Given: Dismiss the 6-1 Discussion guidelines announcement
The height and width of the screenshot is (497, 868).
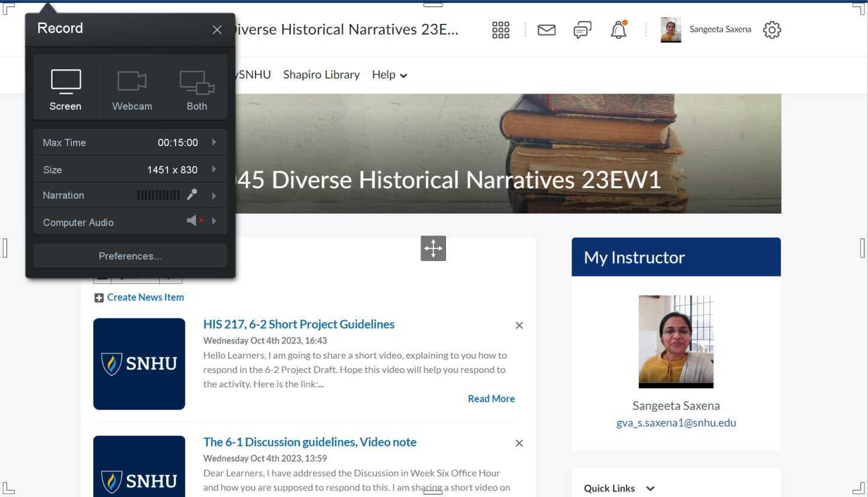Looking at the screenshot, I should (519, 443).
